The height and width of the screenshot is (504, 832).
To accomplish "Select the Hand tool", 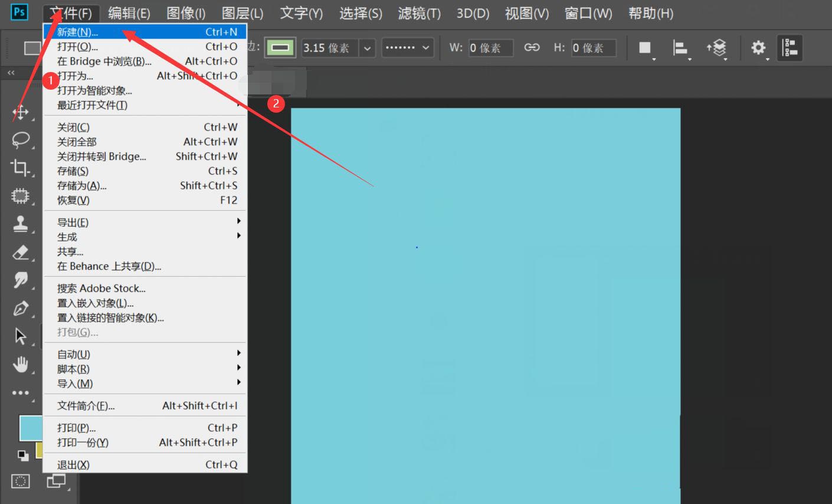I will [21, 364].
